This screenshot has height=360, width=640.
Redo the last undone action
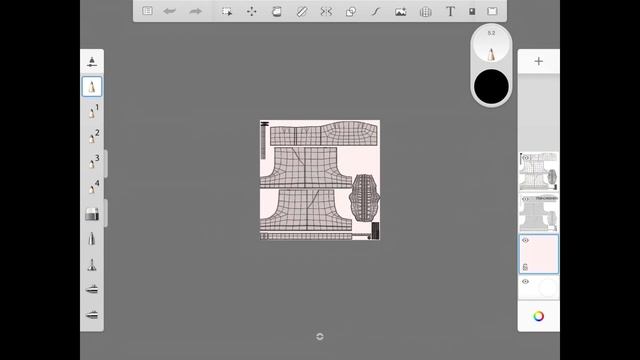(196, 11)
